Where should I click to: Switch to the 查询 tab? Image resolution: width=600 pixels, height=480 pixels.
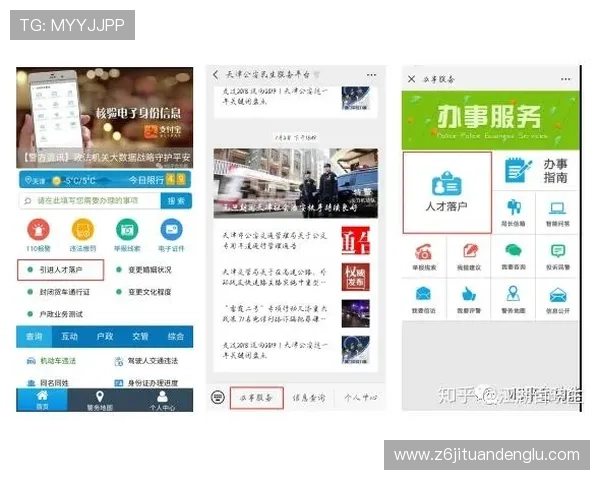34,337
